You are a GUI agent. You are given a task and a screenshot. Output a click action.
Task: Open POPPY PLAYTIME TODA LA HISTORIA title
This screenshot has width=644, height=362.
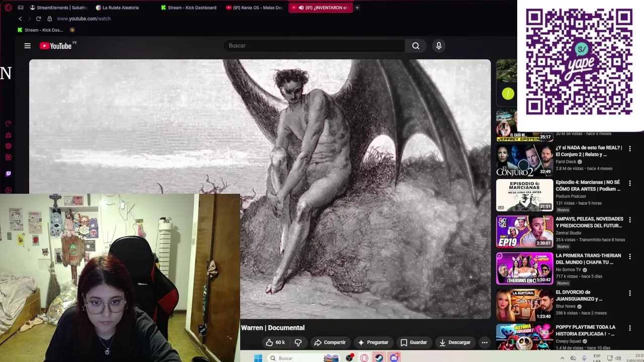(585, 330)
